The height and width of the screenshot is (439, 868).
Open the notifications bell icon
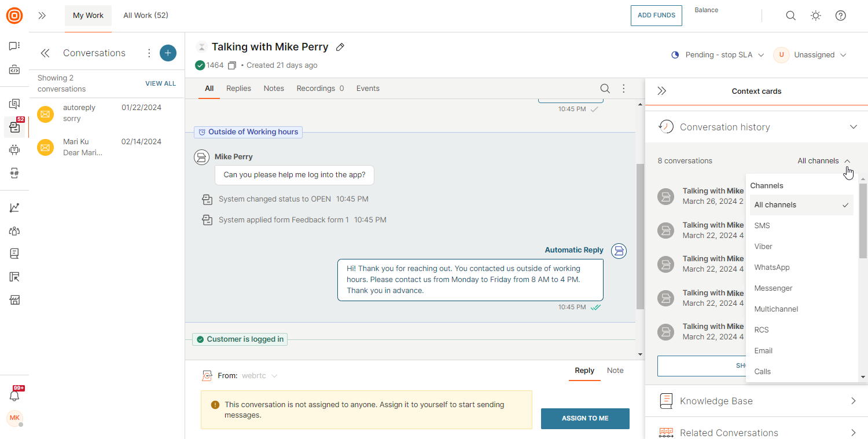coord(14,396)
